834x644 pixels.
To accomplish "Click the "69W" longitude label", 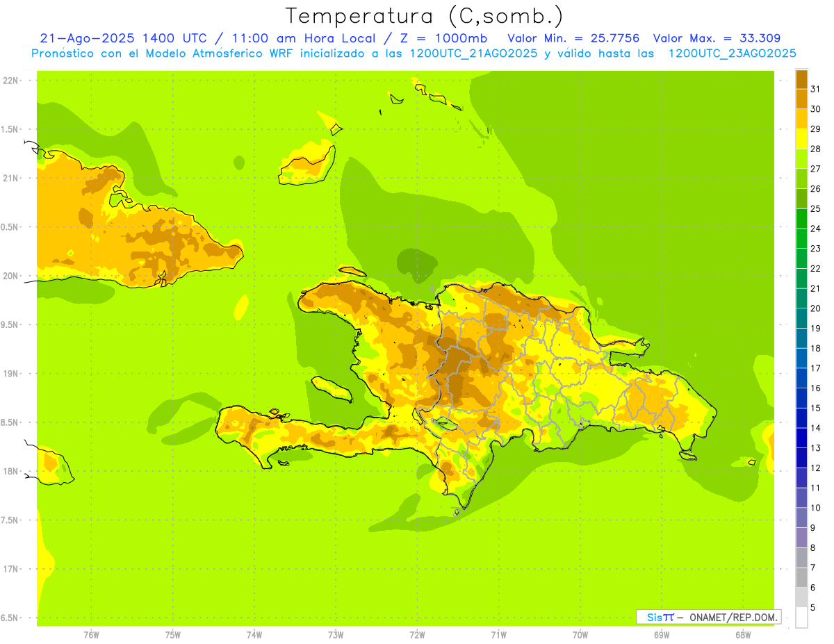I will (x=662, y=635).
